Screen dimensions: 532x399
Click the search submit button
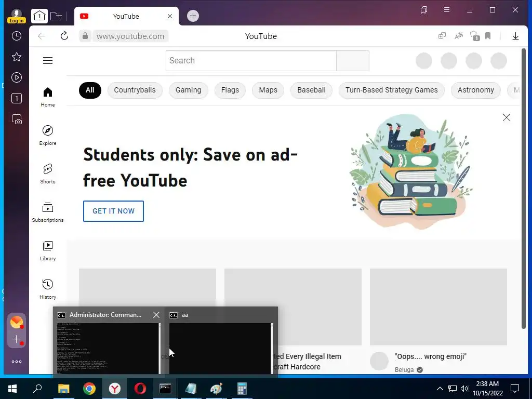(x=353, y=61)
